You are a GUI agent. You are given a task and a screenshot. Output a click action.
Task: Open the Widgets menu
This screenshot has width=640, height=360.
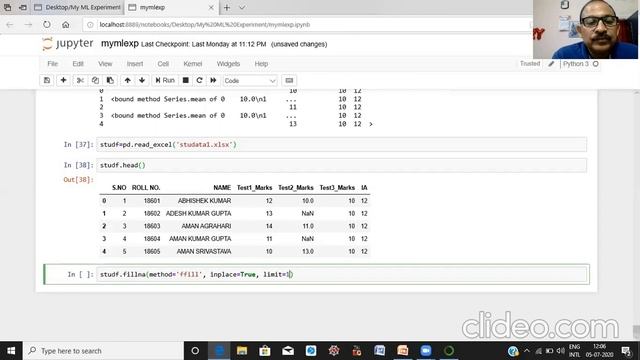coord(228,64)
